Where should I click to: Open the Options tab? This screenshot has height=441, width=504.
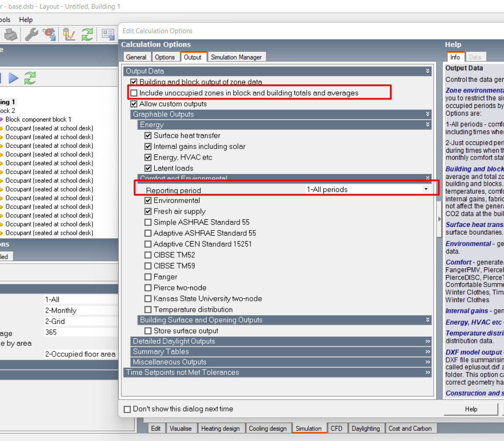point(165,57)
